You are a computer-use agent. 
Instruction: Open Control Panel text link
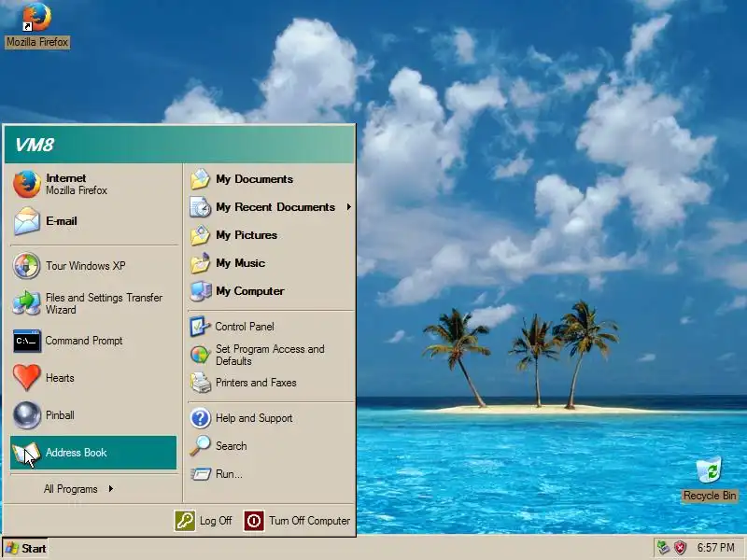245,327
